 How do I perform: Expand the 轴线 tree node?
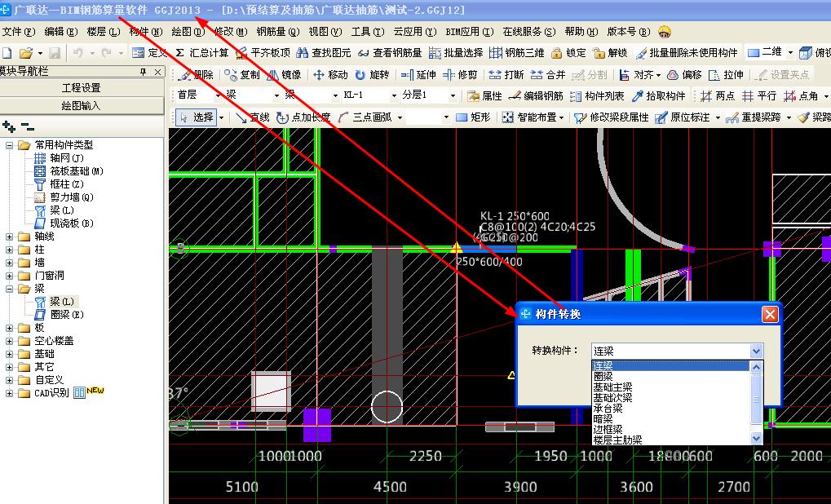9,237
